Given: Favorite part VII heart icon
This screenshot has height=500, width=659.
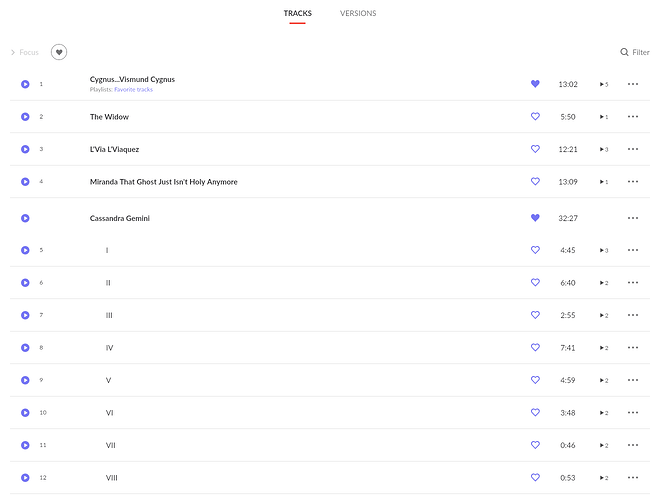Looking at the screenshot, I should [535, 445].
